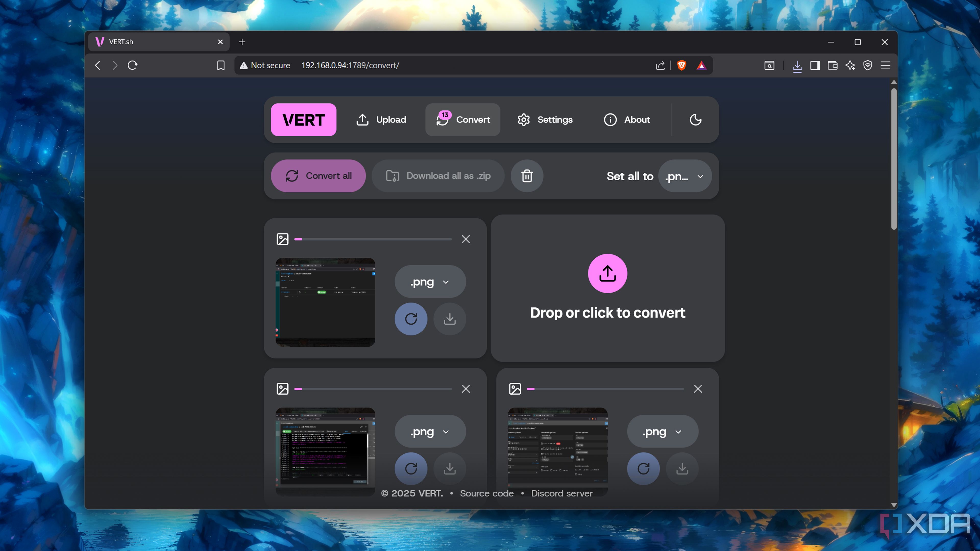Open the browser hamburger menu
The width and height of the screenshot is (980, 551).
click(885, 65)
